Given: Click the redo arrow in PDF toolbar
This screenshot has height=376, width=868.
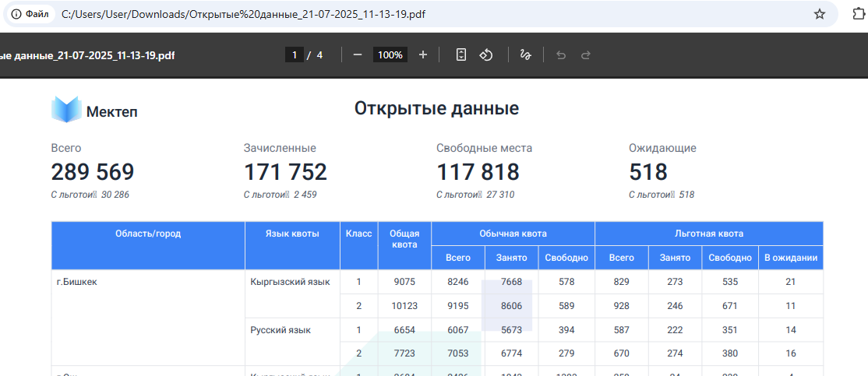Looking at the screenshot, I should pyautogui.click(x=586, y=55).
